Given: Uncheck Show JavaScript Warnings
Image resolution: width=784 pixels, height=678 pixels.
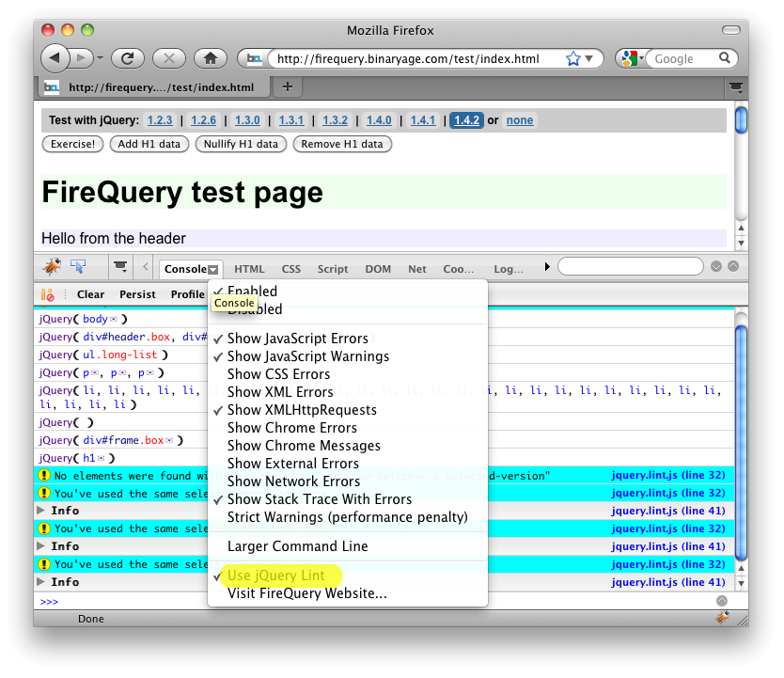Looking at the screenshot, I should (x=307, y=356).
